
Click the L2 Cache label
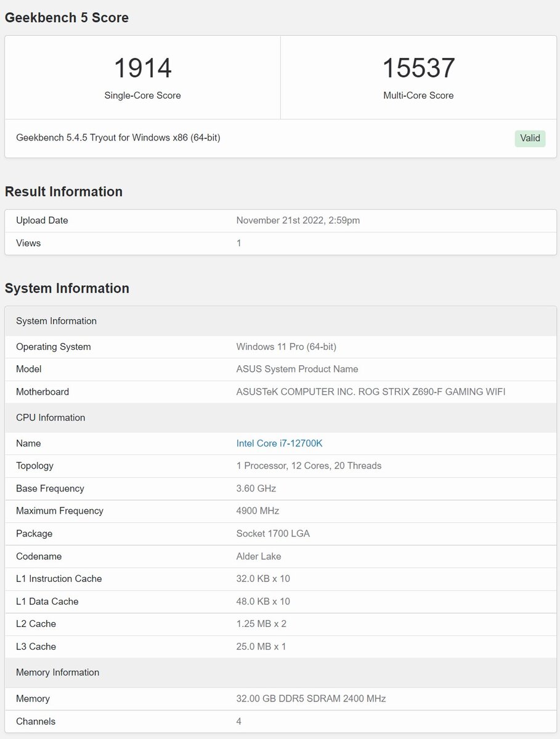coord(36,624)
